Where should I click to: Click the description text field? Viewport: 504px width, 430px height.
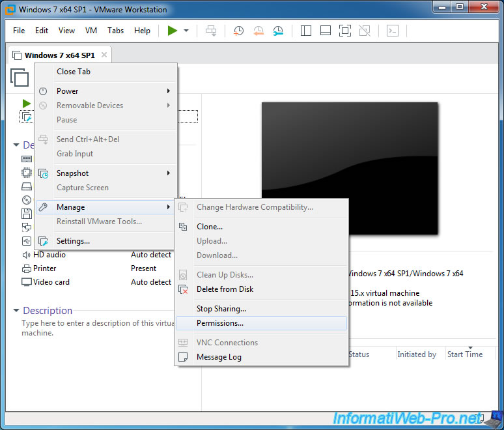(x=98, y=328)
